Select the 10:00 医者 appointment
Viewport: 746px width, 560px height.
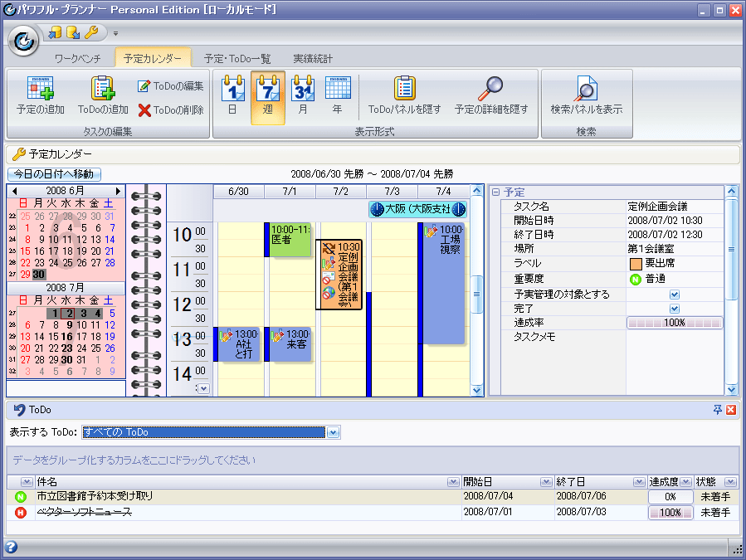288,240
